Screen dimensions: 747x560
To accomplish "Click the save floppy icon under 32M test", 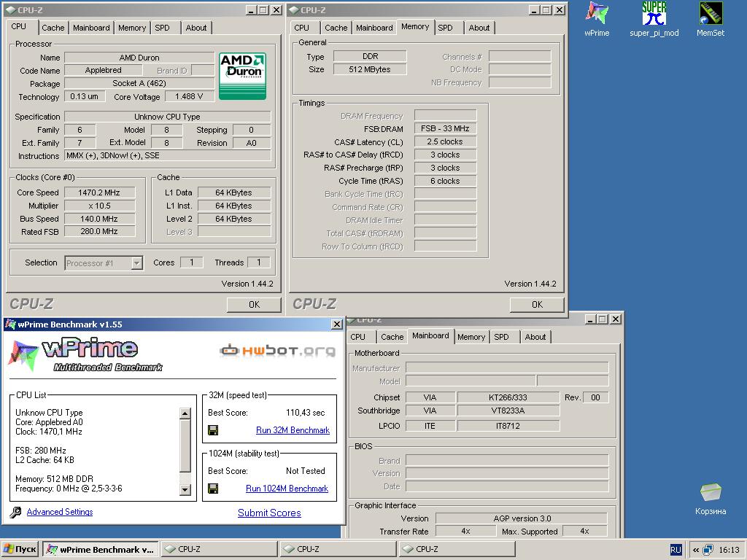I will tap(214, 430).
